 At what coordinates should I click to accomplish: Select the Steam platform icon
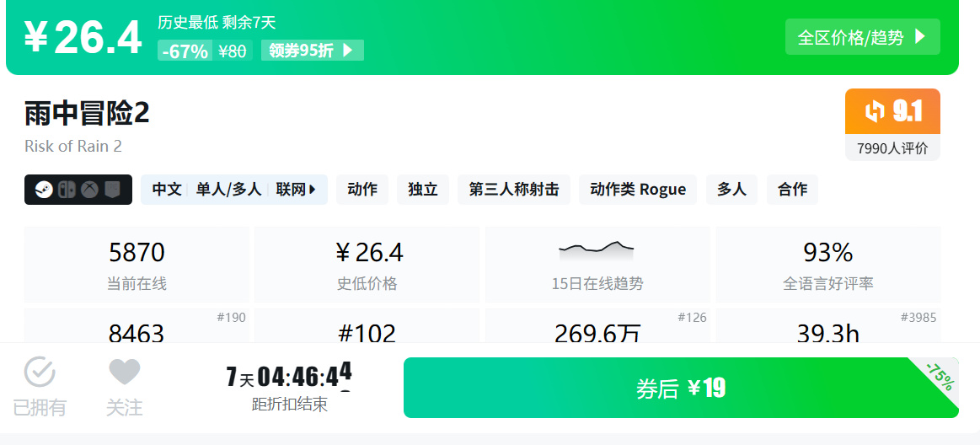pos(43,190)
